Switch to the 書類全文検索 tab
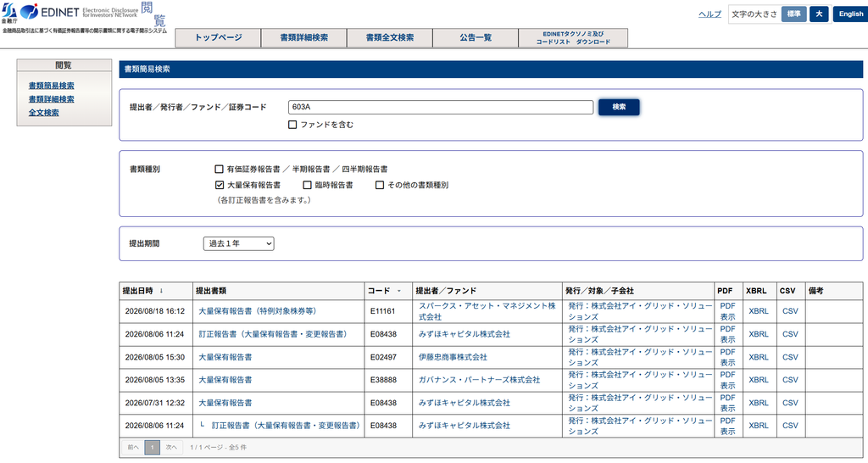 click(x=390, y=37)
